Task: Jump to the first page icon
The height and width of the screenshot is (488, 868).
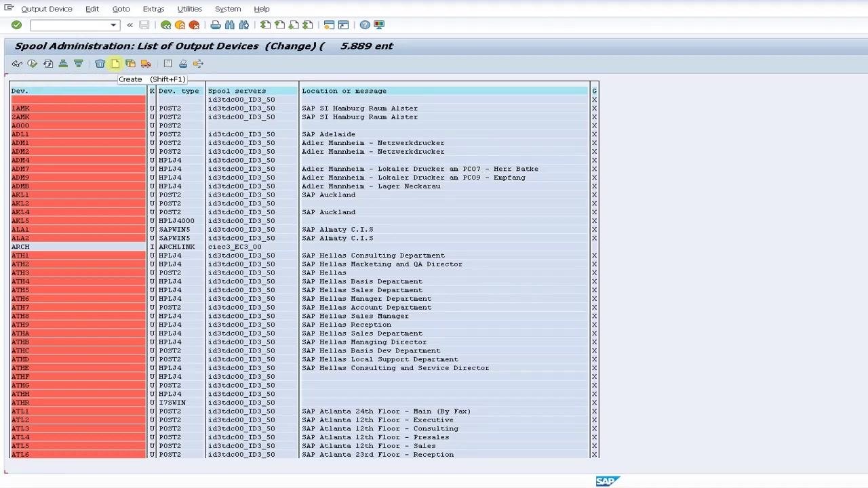Action: coord(265,25)
